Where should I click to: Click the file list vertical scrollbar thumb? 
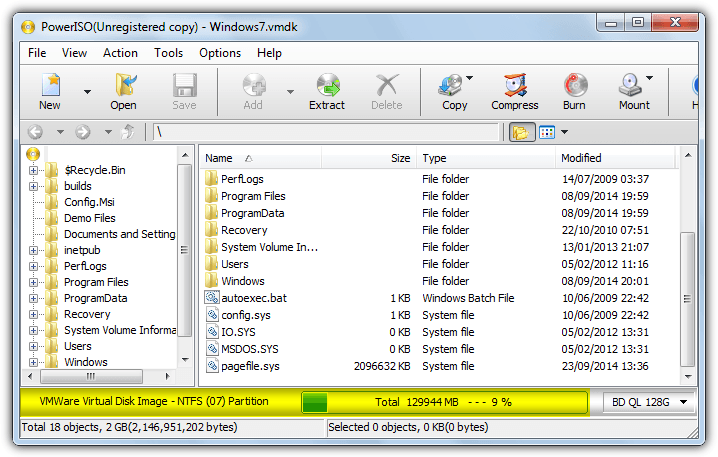pos(687,299)
